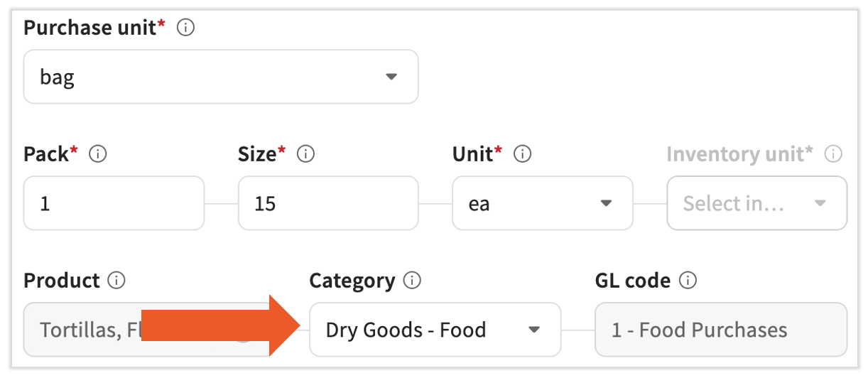The width and height of the screenshot is (868, 378).
Task: Select the GL code field Food Purchases
Action: [x=720, y=330]
